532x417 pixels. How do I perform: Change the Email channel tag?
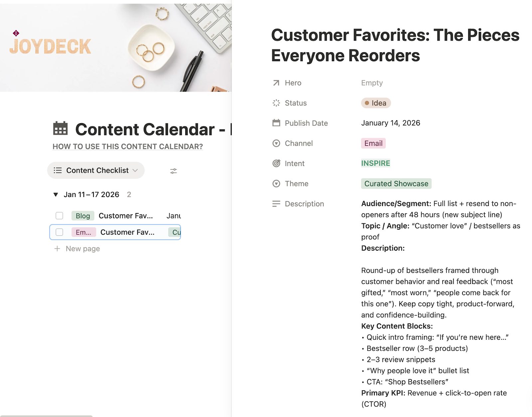coord(373,143)
